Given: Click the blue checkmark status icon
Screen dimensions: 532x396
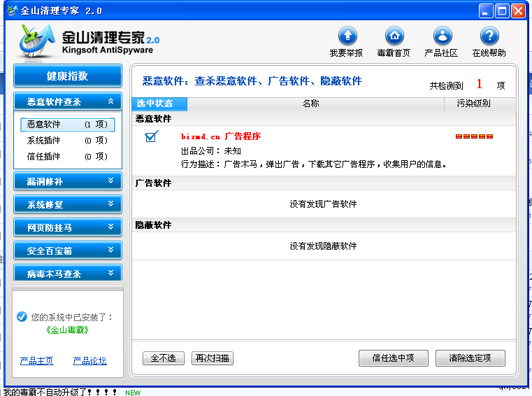Looking at the screenshot, I should click(22, 316).
